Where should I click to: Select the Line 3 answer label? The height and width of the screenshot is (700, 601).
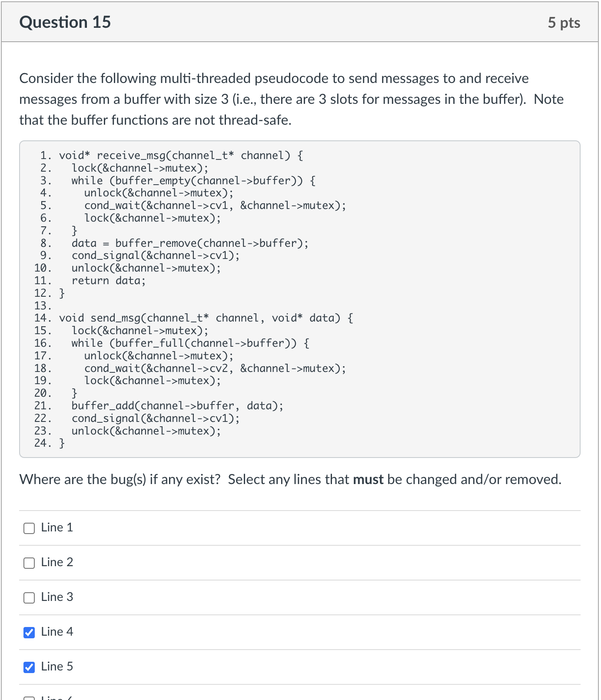point(56,597)
